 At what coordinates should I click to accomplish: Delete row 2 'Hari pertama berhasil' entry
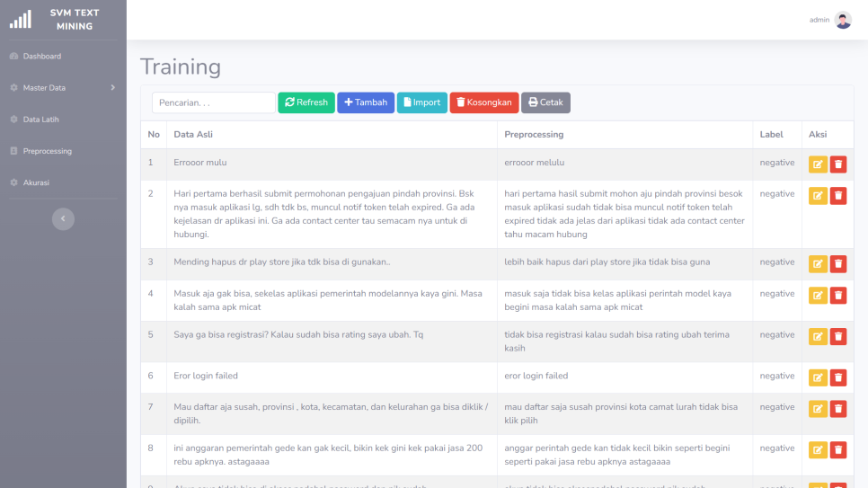838,195
